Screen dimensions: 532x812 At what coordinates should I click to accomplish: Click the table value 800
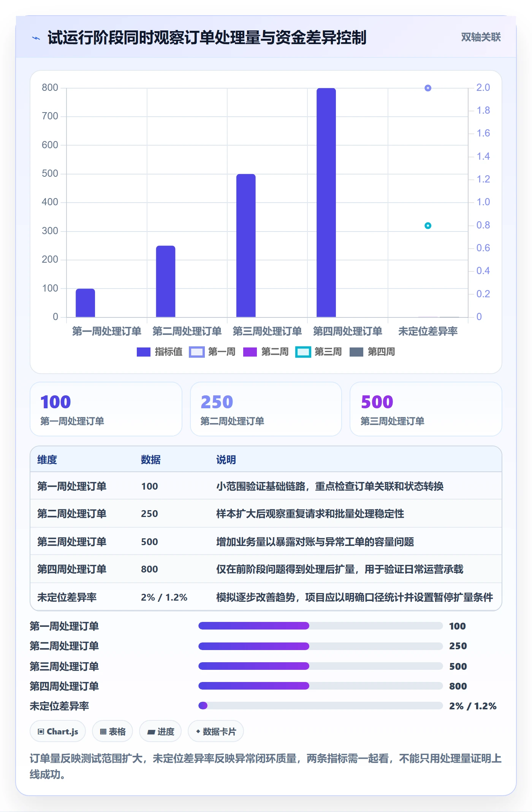(149, 569)
